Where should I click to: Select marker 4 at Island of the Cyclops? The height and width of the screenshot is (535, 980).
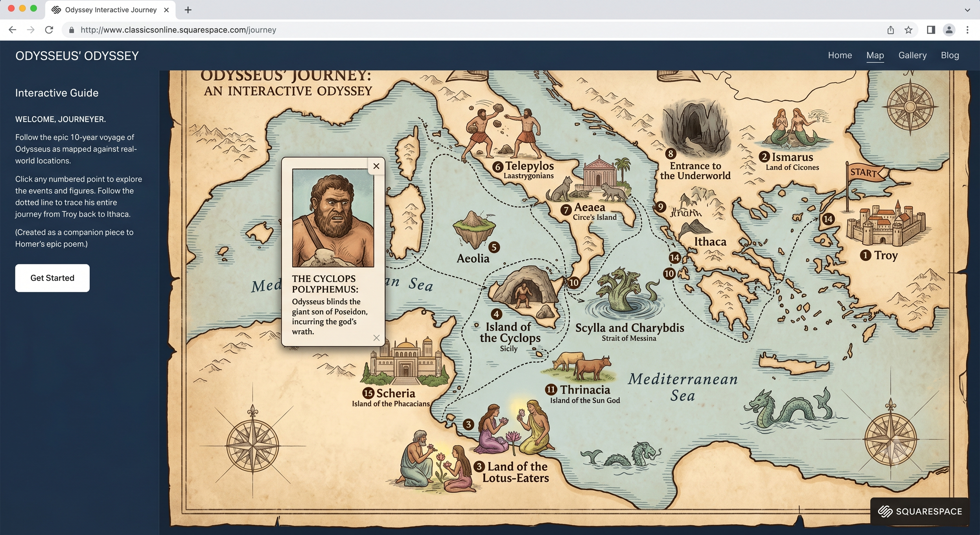pos(496,314)
